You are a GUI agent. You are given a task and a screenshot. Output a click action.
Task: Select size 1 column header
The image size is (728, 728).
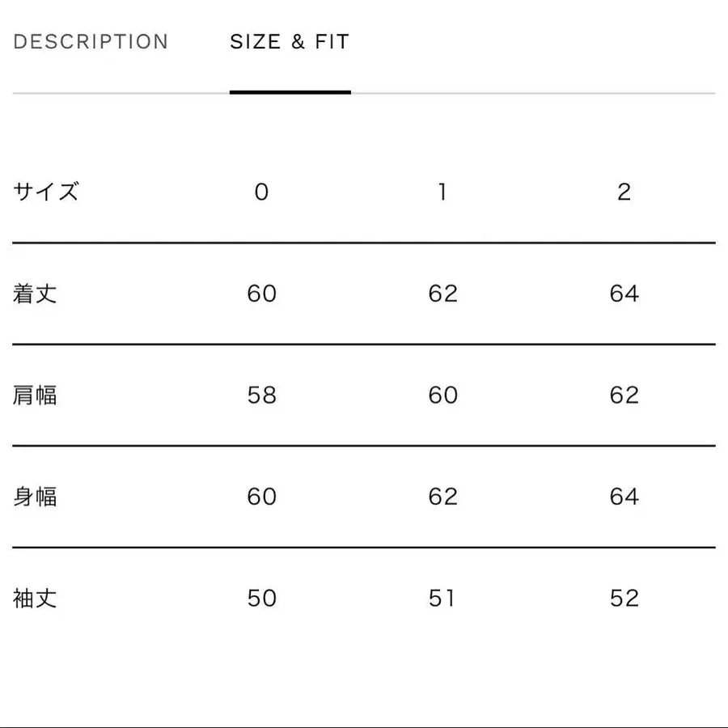click(x=442, y=192)
